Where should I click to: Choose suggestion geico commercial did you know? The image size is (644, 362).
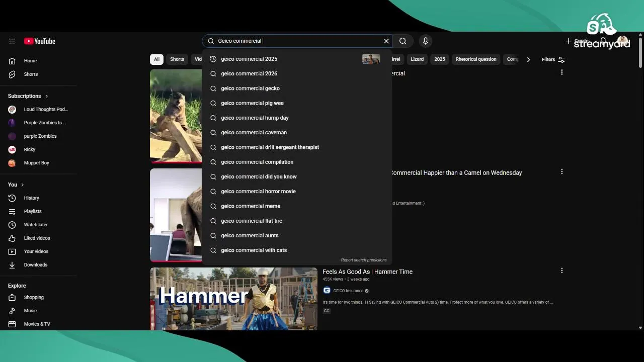297,176
